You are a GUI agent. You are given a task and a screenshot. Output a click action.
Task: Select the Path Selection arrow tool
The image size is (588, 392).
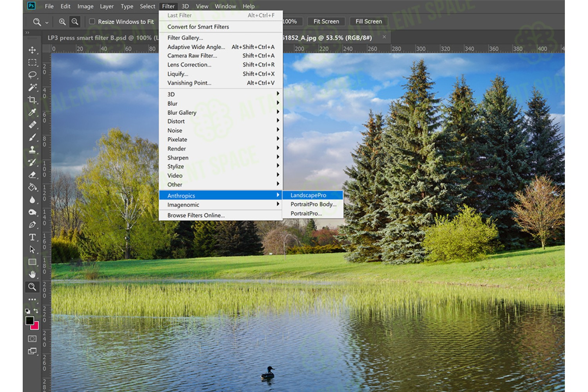coord(33,250)
